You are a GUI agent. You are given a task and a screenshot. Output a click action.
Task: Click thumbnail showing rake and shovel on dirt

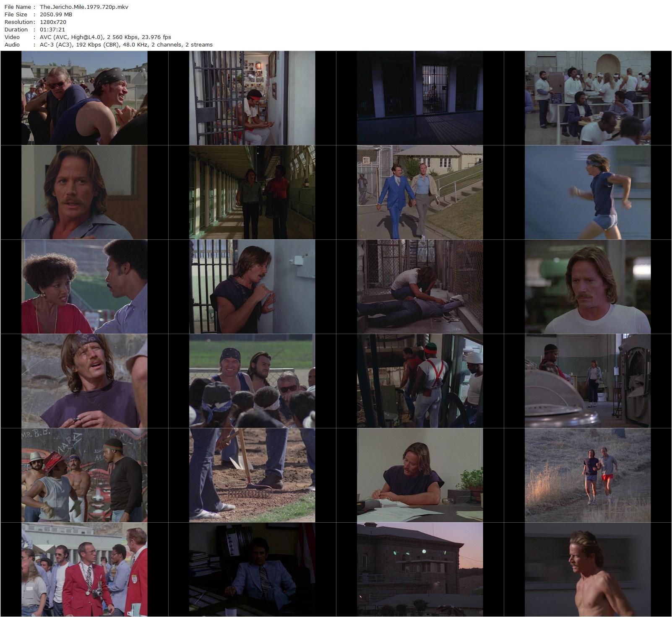point(252,475)
